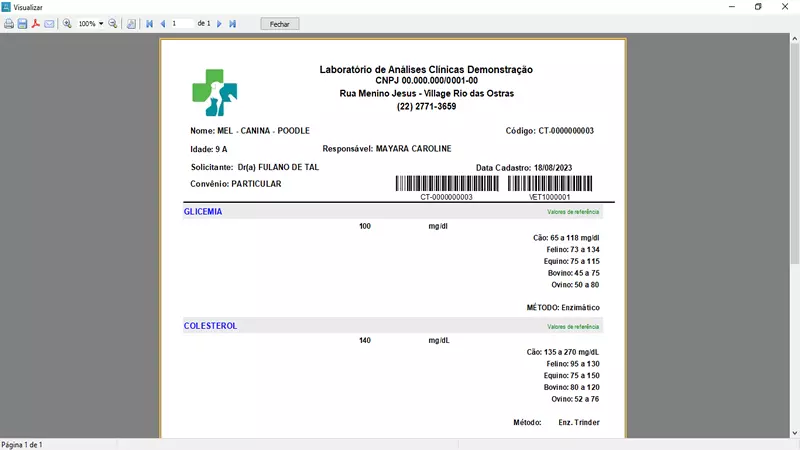Click the CT-0000000003 barcode
This screenshot has width=800, height=450.
[x=446, y=184]
